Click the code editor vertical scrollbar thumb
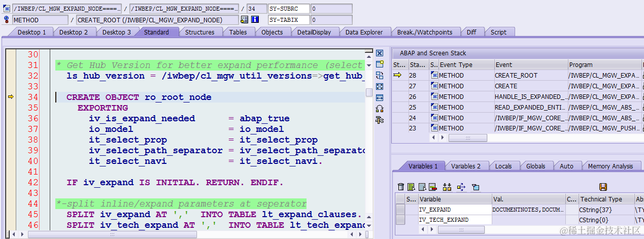Image resolution: width=644 pixels, height=239 pixels. point(369,92)
